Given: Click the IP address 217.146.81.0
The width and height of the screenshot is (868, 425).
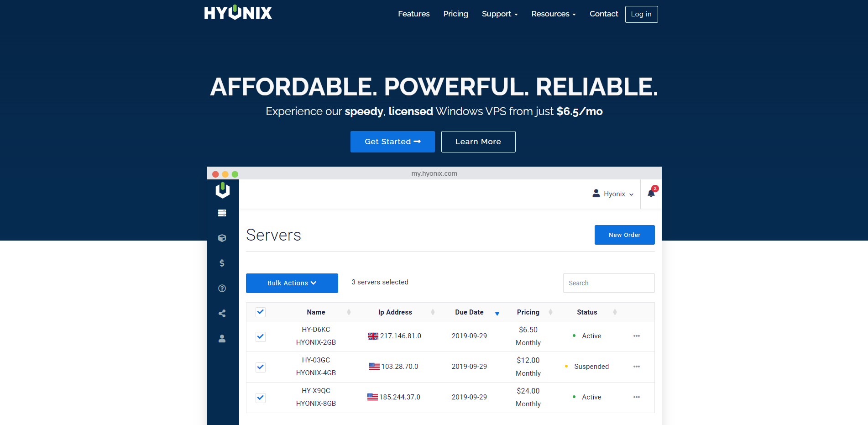Looking at the screenshot, I should (x=401, y=336).
